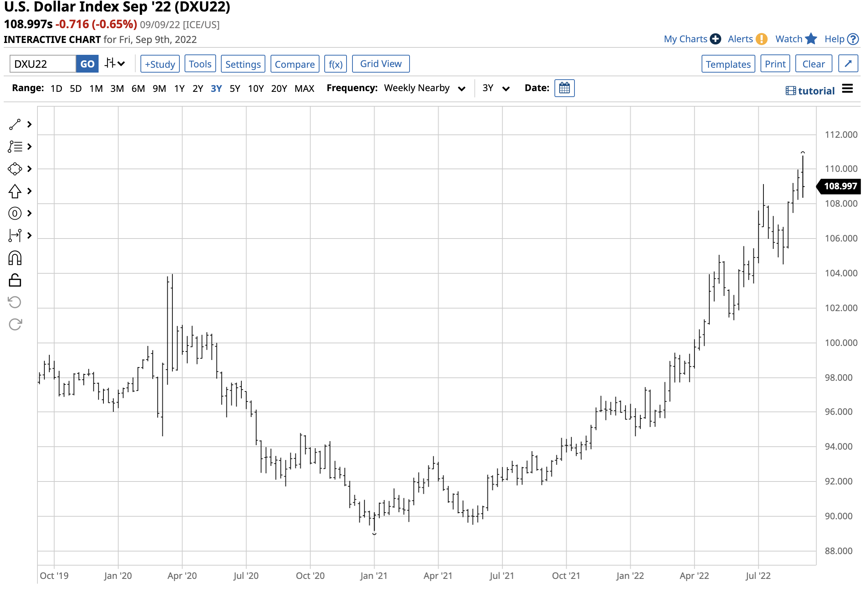Click the expand chart arrow icon

coord(848,64)
